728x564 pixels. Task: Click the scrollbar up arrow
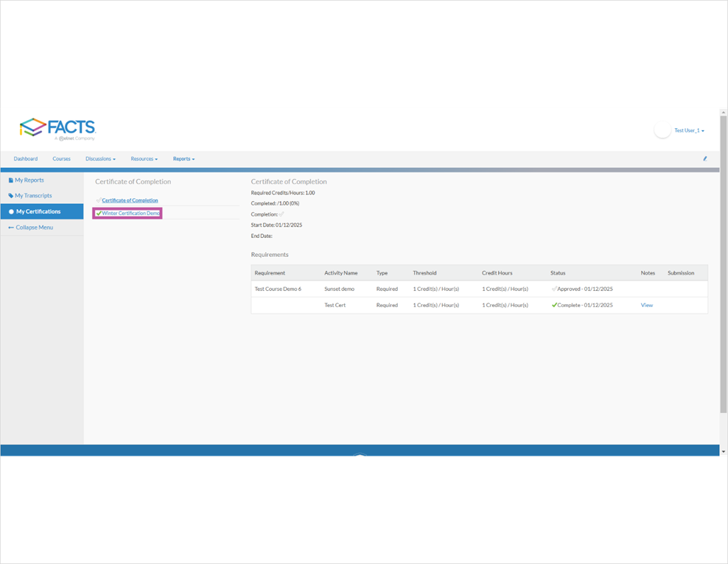coord(724,113)
